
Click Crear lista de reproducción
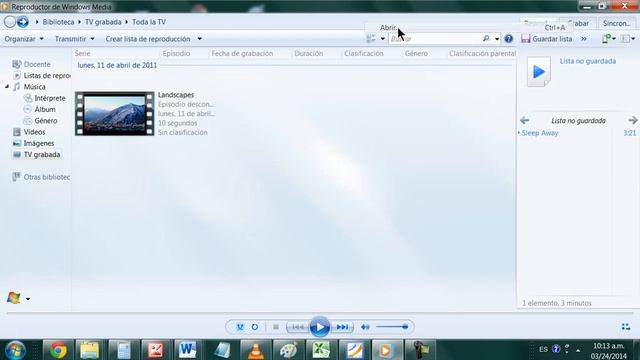pyautogui.click(x=148, y=39)
